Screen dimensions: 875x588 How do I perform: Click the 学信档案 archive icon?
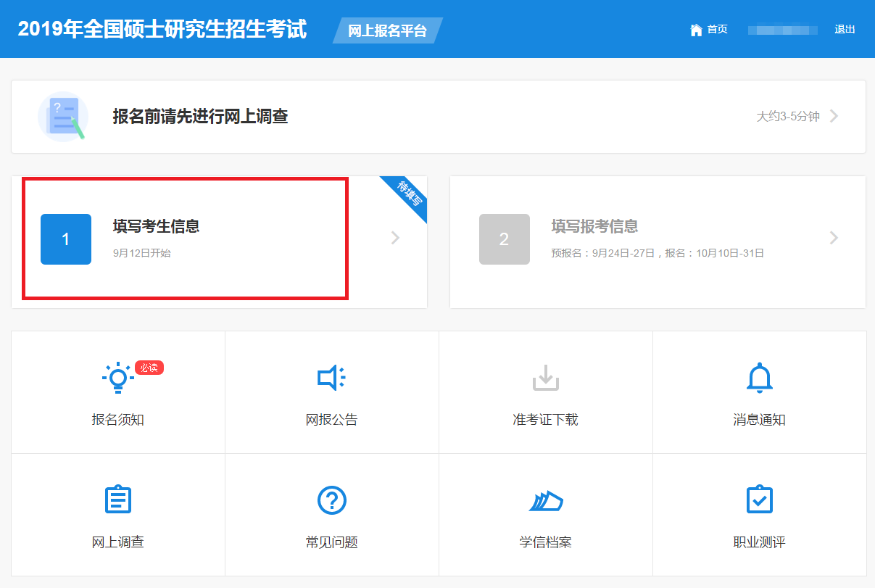coord(545,500)
